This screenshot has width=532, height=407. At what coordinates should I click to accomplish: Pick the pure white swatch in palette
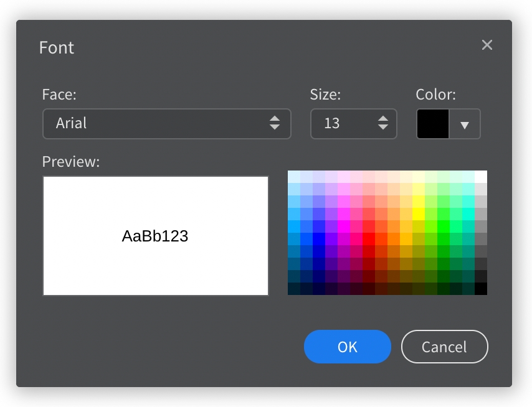pyautogui.click(x=481, y=177)
